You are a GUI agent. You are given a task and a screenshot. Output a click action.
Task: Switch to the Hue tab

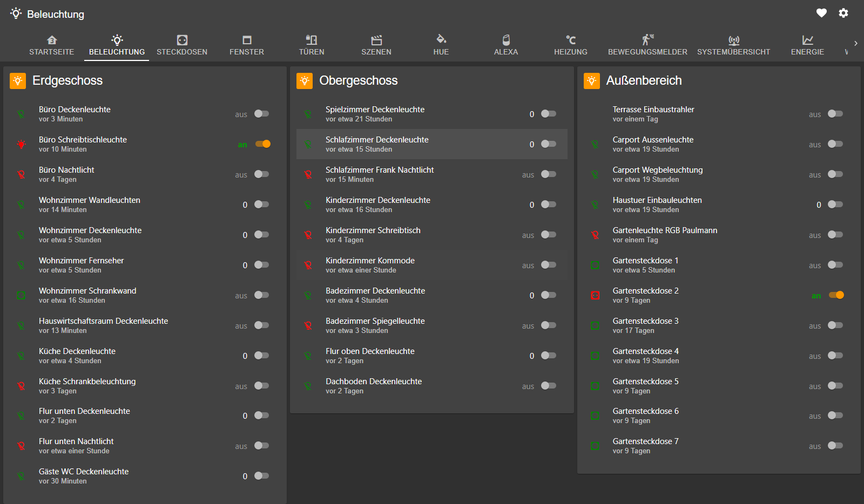point(441,45)
